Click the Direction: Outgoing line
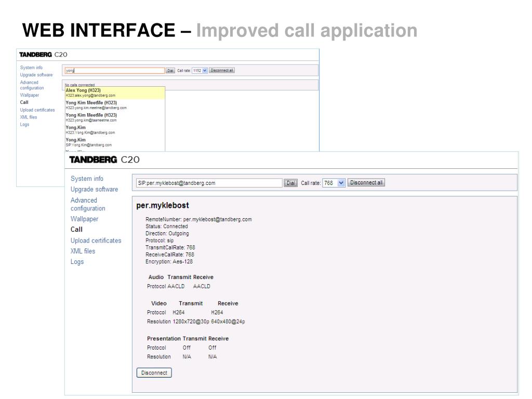Image resolution: width=532 pixels, height=399 pixels. point(167,233)
